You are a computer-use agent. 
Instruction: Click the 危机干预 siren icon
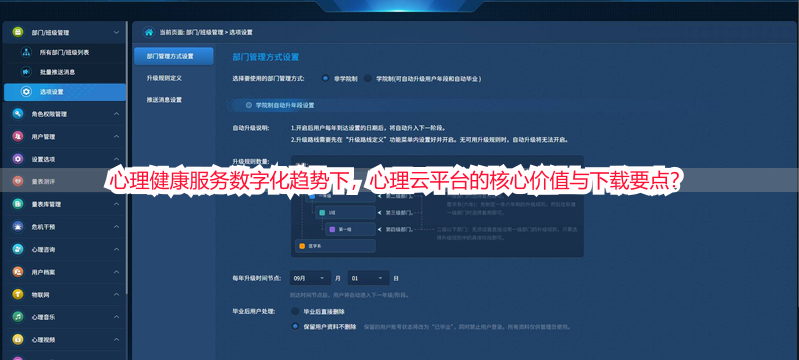click(18, 226)
